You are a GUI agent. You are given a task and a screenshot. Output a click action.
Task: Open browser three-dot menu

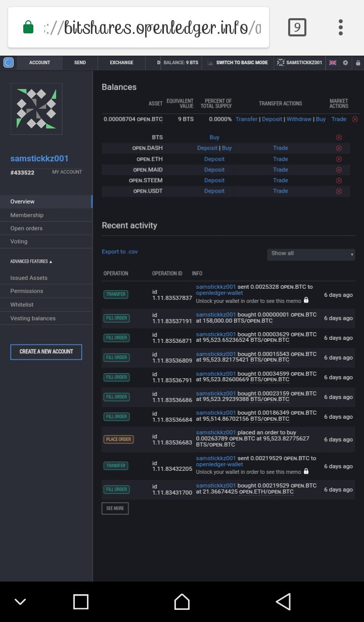341,27
